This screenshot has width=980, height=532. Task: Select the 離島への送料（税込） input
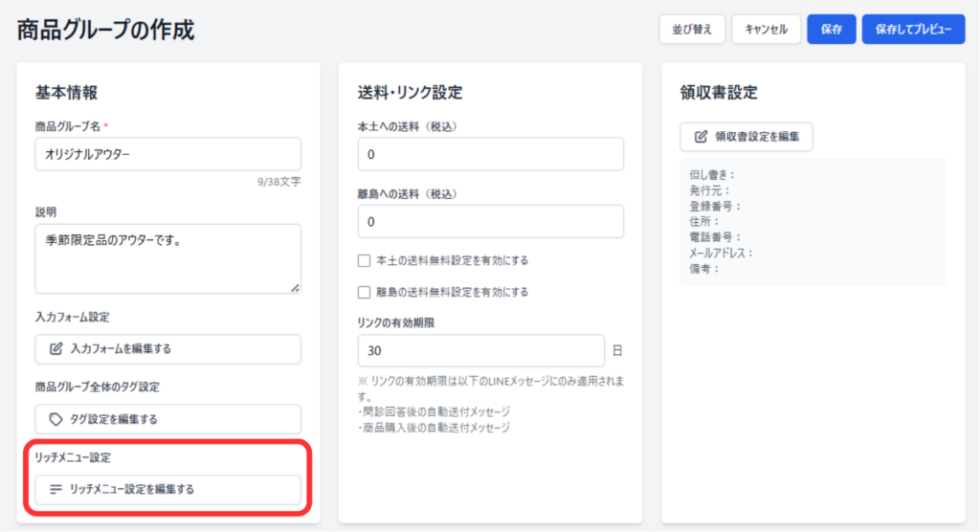pos(490,221)
